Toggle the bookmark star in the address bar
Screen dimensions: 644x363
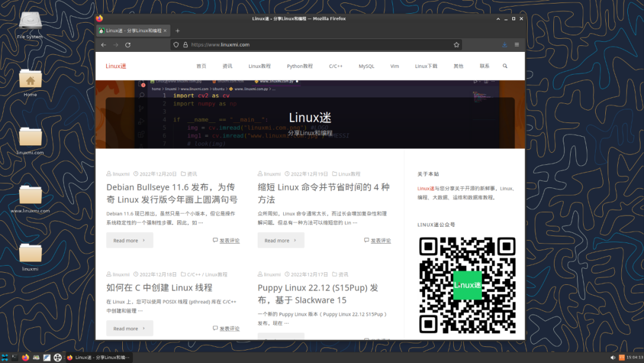456,44
